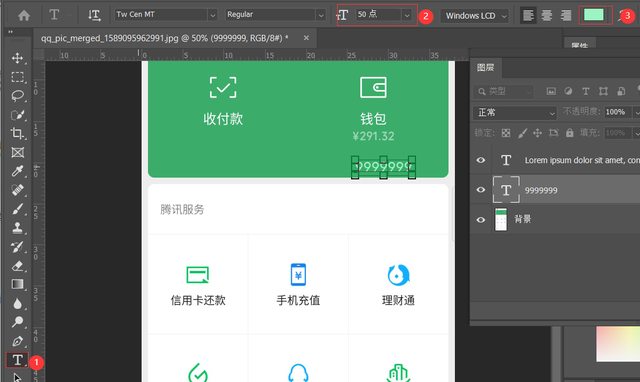The image size is (640, 382).
Task: Open the opacity 100% dropdown arrow
Action: pyautogui.click(x=636, y=112)
